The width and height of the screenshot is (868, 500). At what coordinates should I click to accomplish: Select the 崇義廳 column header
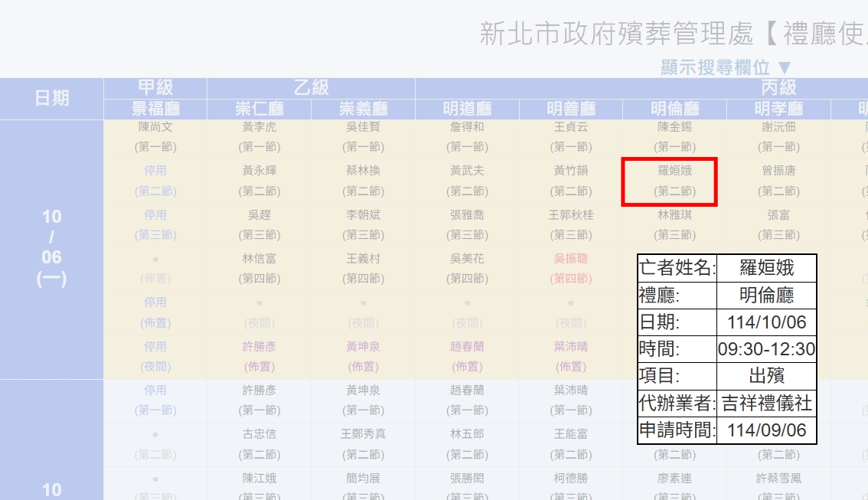pyautogui.click(x=363, y=109)
